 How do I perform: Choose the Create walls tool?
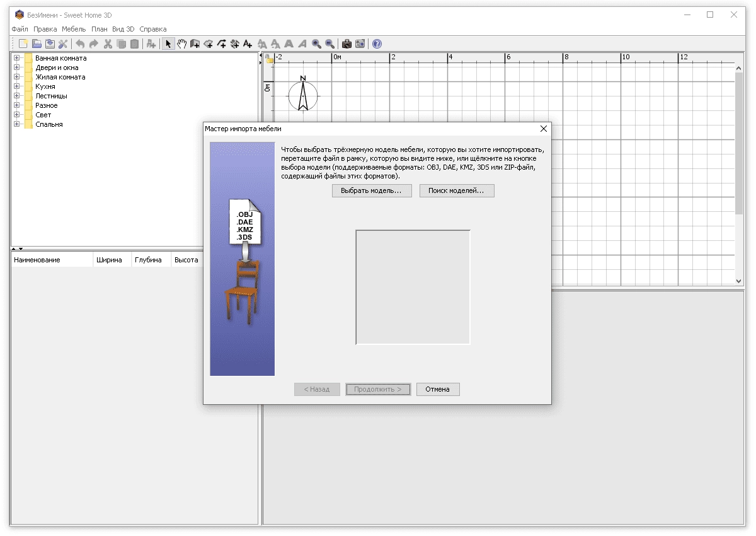tap(195, 44)
